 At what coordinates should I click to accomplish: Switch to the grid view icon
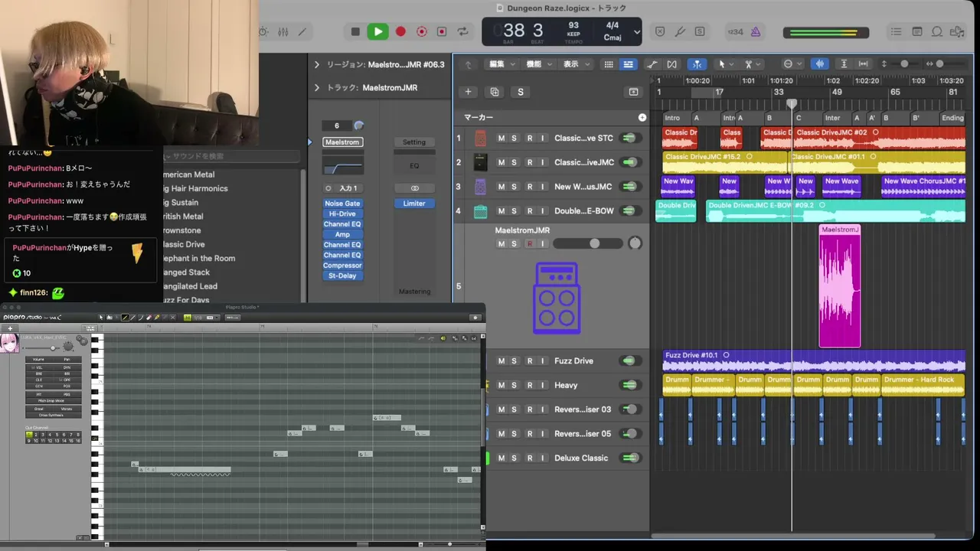click(609, 64)
